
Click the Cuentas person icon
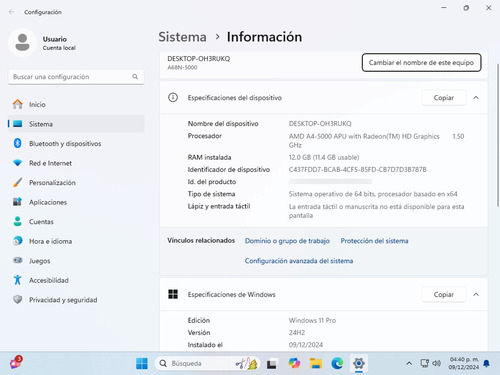tap(18, 221)
